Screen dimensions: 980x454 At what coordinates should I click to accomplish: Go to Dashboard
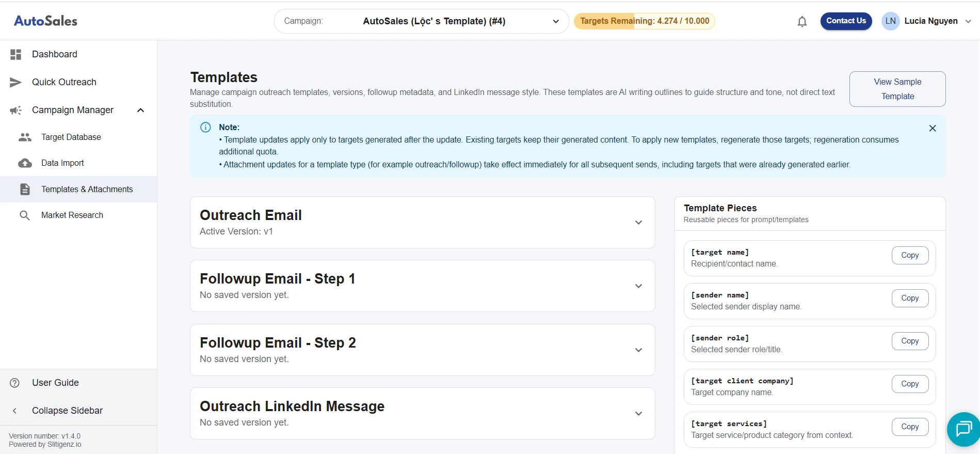click(x=78, y=54)
